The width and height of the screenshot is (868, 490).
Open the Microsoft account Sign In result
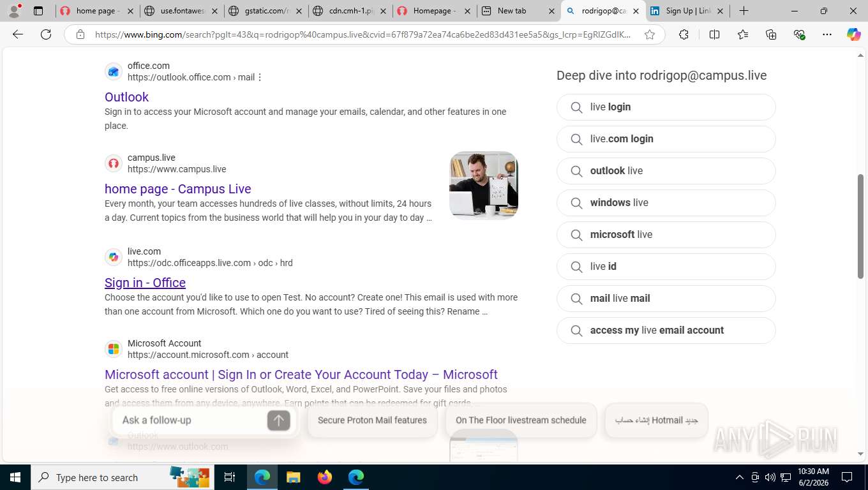[x=301, y=375]
